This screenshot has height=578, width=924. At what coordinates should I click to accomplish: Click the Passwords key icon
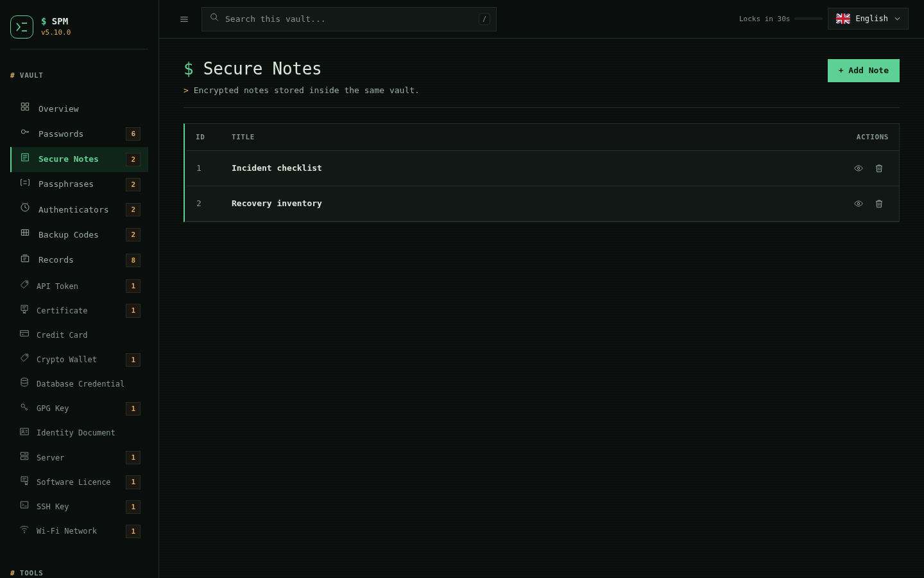[25, 132]
